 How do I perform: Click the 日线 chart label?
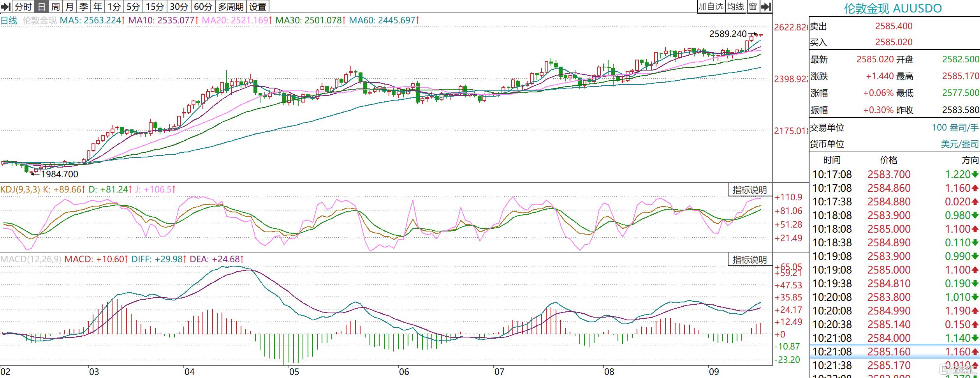[9, 20]
